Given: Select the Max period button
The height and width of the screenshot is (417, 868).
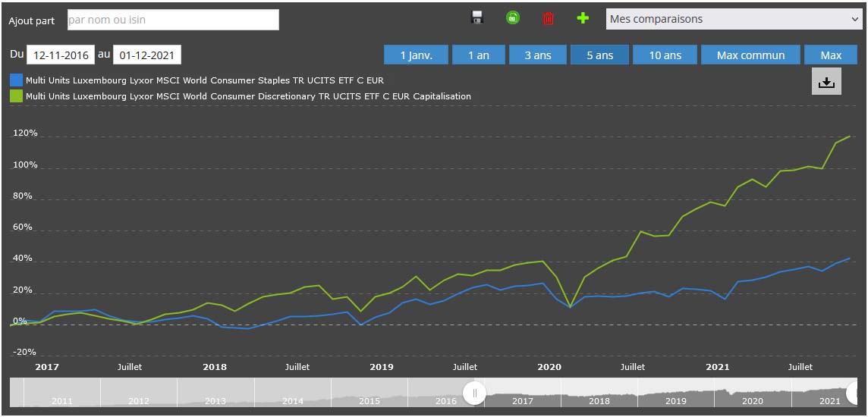Looking at the screenshot, I should [x=831, y=55].
